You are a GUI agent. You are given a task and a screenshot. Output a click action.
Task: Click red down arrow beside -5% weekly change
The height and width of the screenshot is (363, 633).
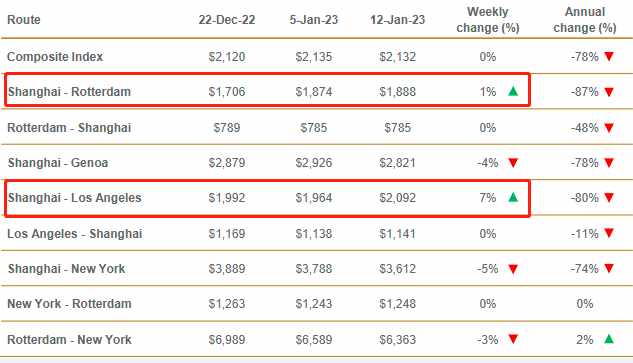[x=513, y=269]
